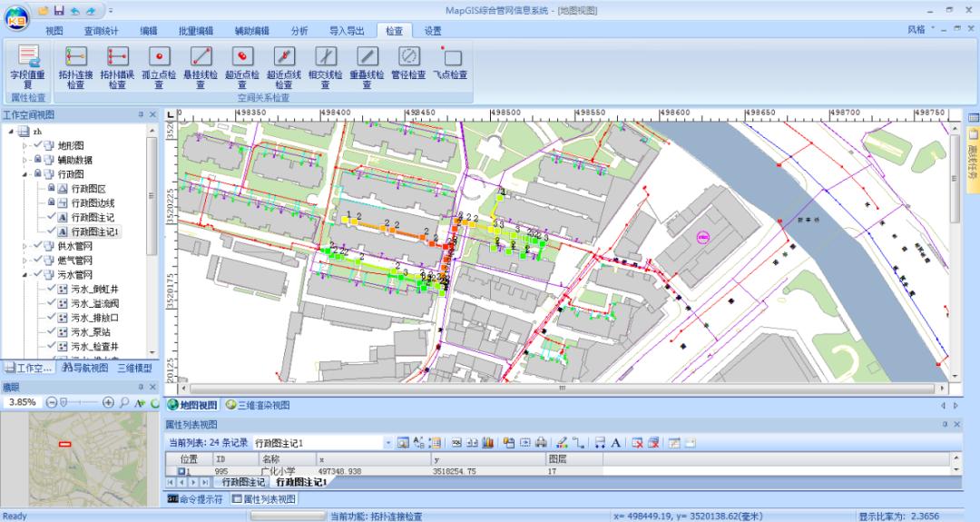Switch to the 三维渲染视图 tab
The width and height of the screenshot is (980, 522).
(x=258, y=405)
